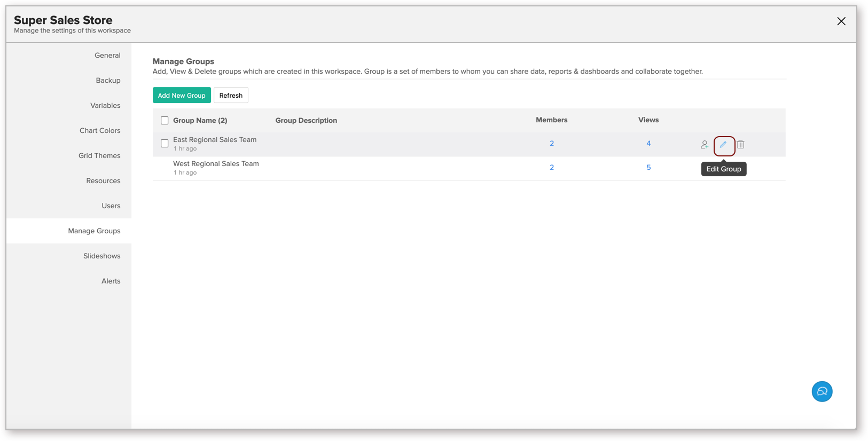Screen dimensions: 868x441
Task: Close the workspace settings dialog
Action: (x=841, y=21)
